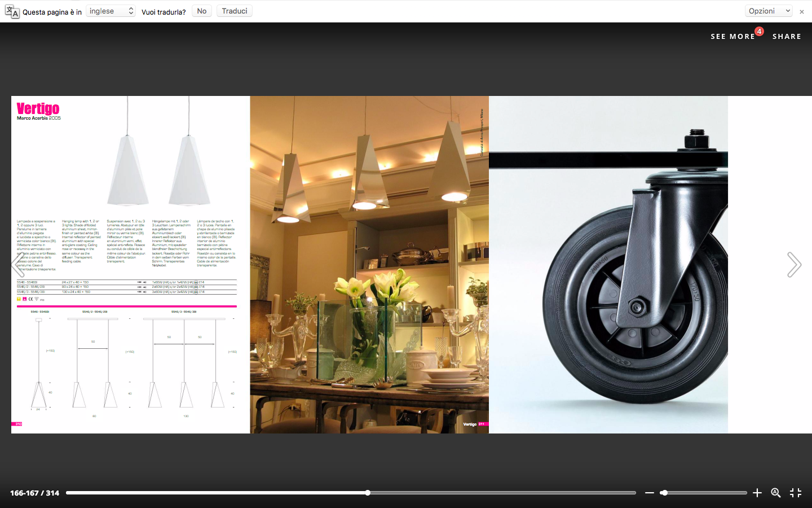Viewport: 812px width, 508px height.
Task: Click the caster wheel photo page
Action: tap(608, 265)
